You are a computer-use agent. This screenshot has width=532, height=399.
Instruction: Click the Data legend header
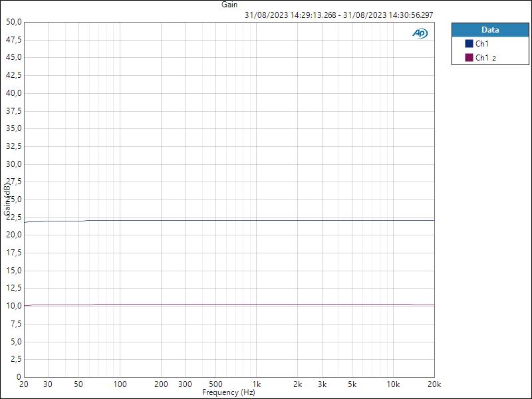[490, 30]
